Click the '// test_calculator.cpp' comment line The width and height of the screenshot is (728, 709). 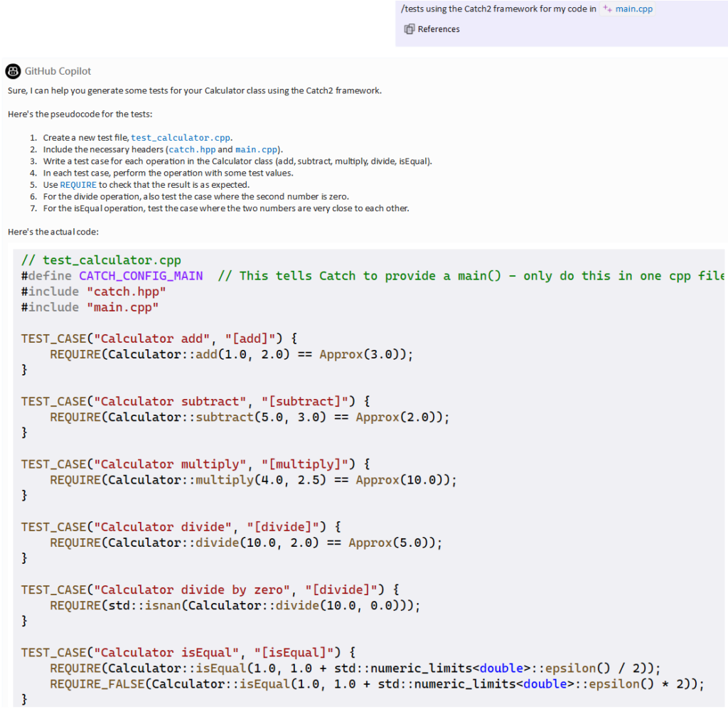click(101, 260)
